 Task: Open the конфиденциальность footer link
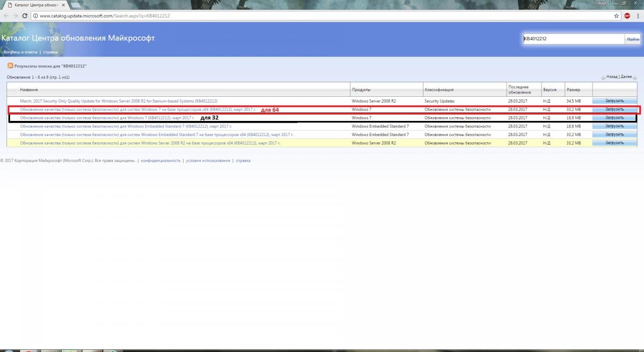(x=160, y=161)
